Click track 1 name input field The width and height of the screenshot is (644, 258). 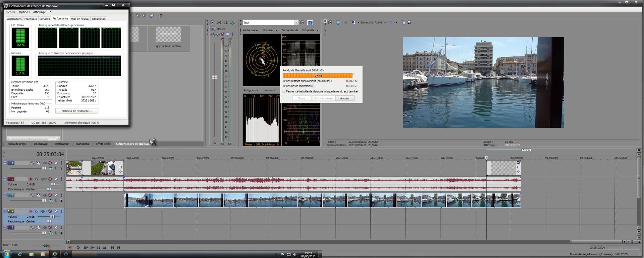point(22,163)
